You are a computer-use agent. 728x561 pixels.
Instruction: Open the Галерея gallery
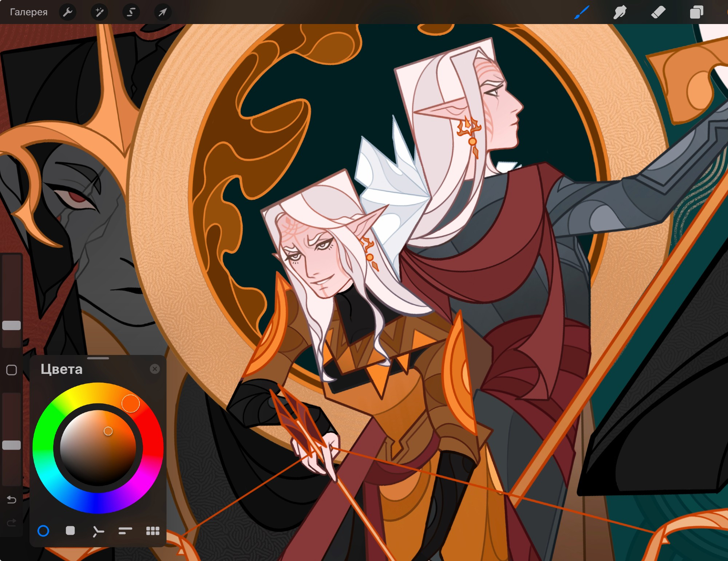click(28, 12)
